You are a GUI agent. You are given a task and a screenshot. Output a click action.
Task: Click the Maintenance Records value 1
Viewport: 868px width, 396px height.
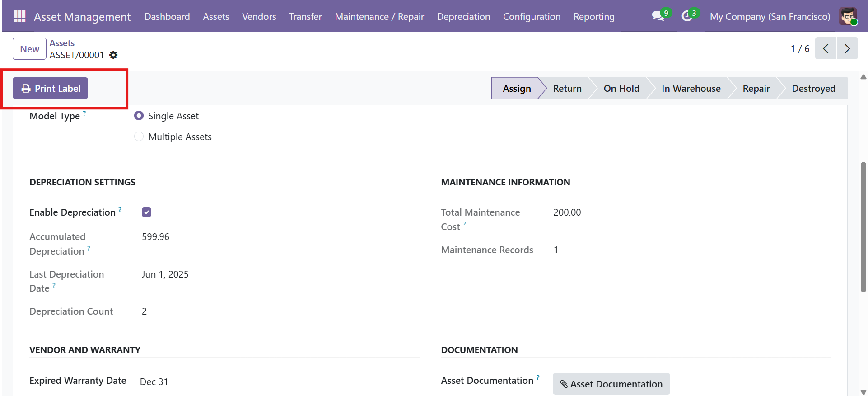(556, 250)
